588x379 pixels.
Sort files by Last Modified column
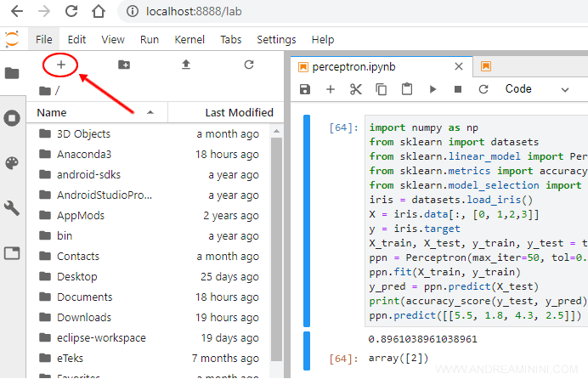239,112
